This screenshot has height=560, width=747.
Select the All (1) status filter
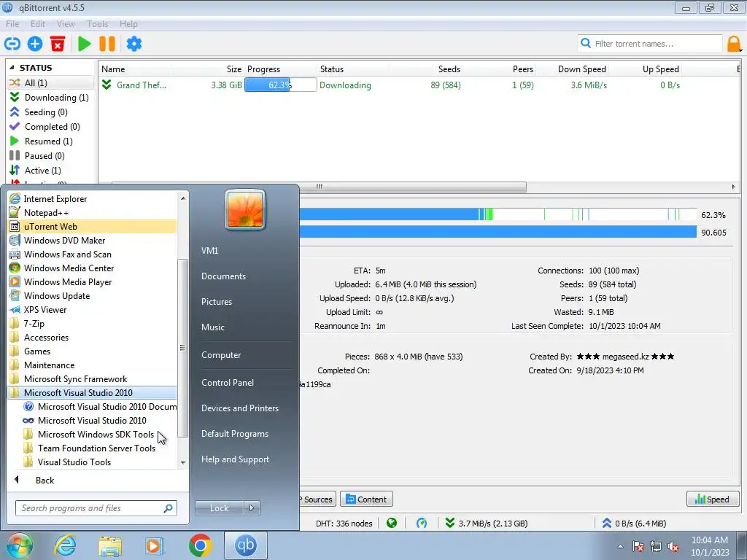pos(50,83)
